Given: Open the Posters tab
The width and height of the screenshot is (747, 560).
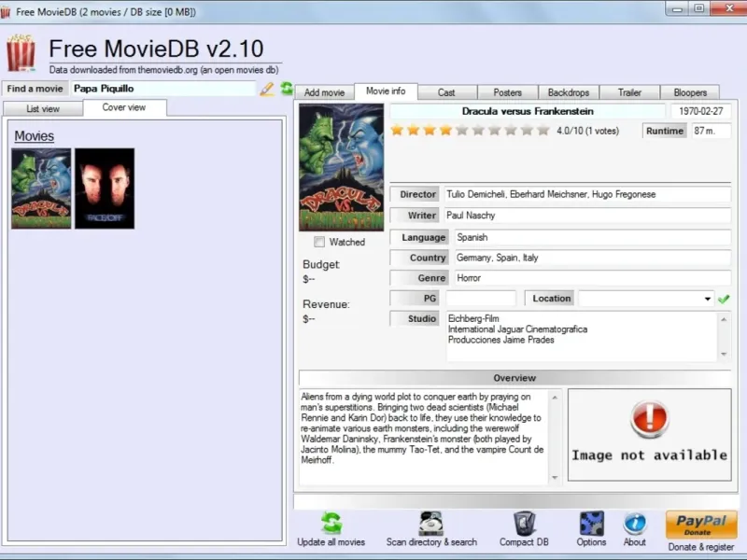Looking at the screenshot, I should pos(507,92).
